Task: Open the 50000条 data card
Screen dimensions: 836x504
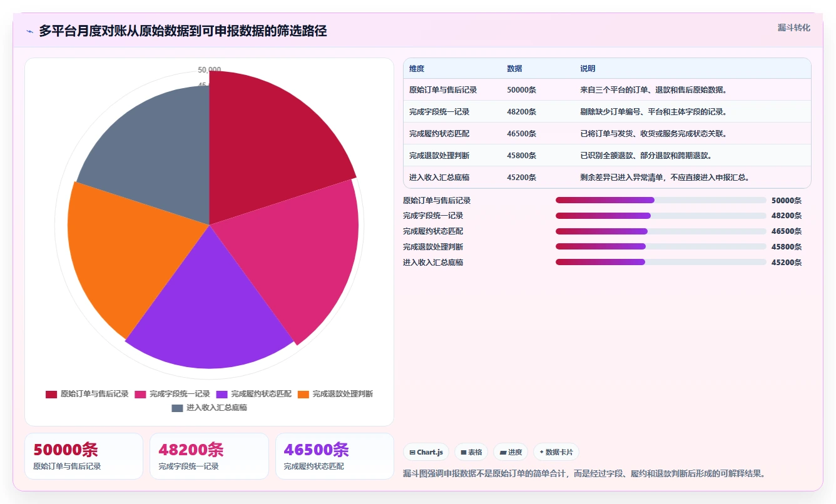Action: [84, 456]
